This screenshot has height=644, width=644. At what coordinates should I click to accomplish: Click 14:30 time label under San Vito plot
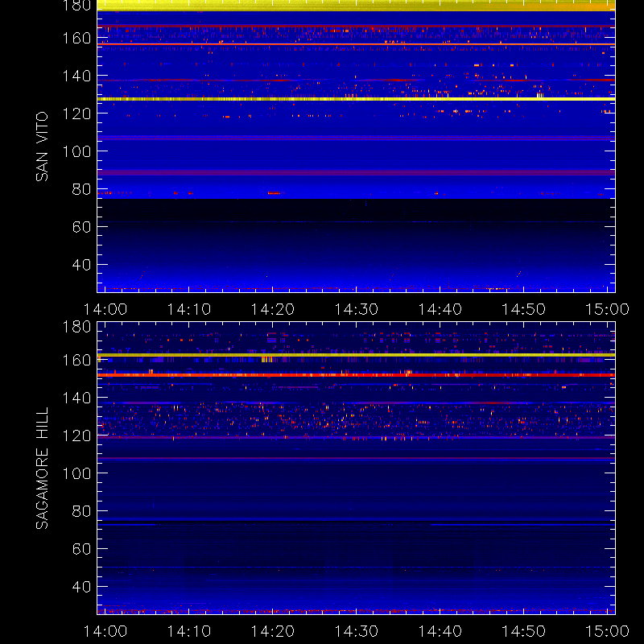click(x=356, y=309)
